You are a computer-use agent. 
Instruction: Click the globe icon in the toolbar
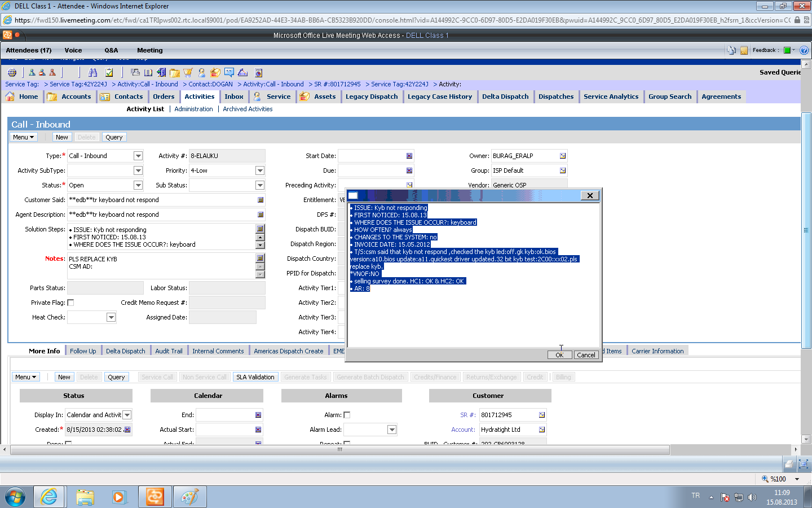tap(12, 72)
